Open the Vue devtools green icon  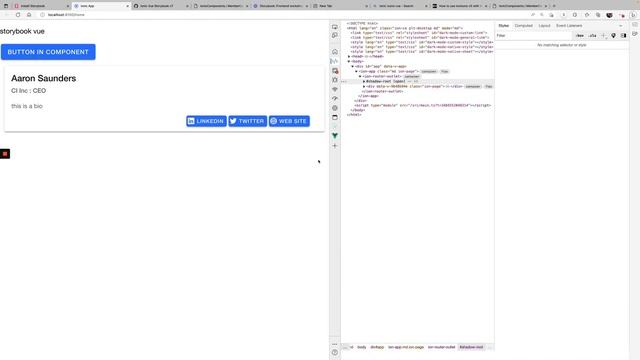click(x=335, y=136)
